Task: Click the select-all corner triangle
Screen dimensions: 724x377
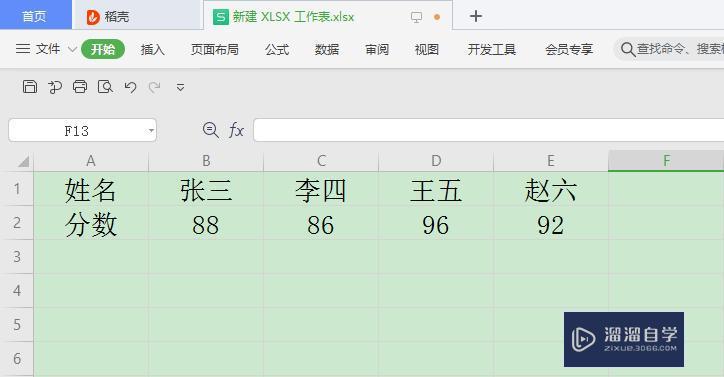Action: click(23, 161)
